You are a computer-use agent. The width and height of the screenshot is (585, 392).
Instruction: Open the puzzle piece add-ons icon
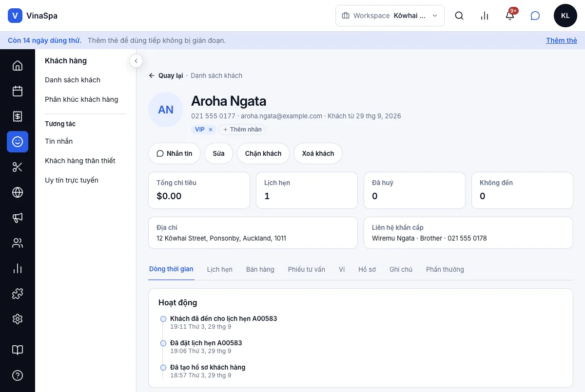18,294
